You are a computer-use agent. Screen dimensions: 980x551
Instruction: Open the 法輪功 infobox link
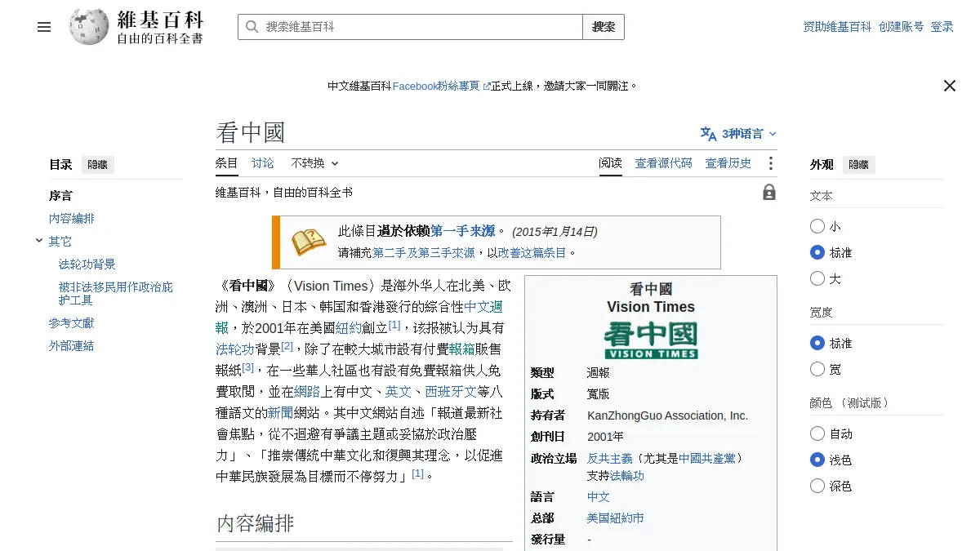627,476
